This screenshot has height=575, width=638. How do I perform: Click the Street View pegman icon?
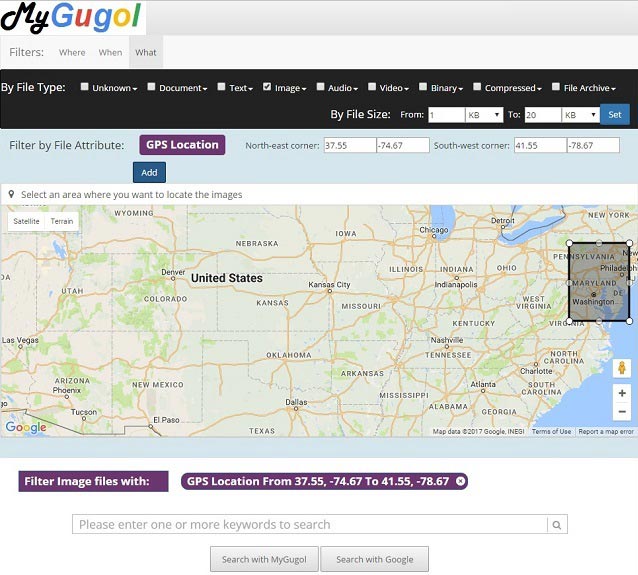(621, 368)
